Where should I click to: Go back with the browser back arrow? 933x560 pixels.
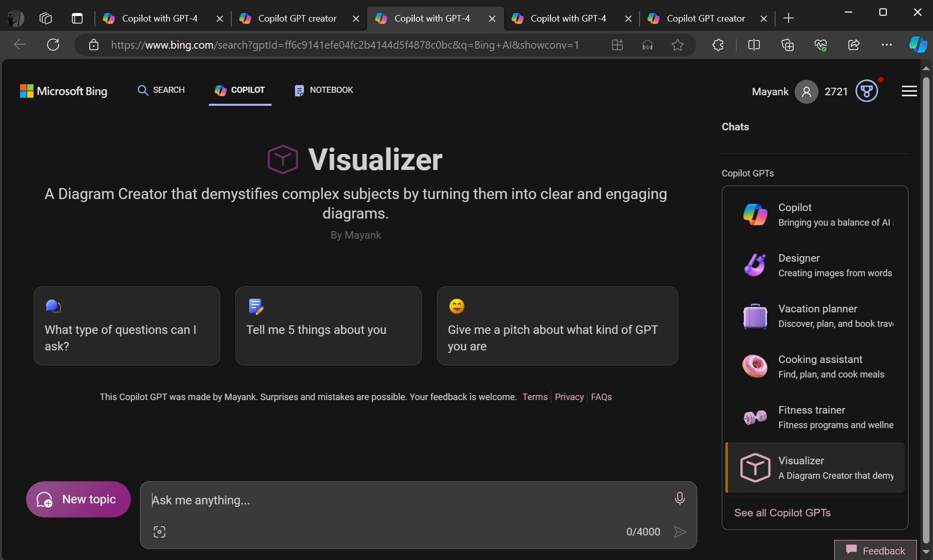[20, 45]
